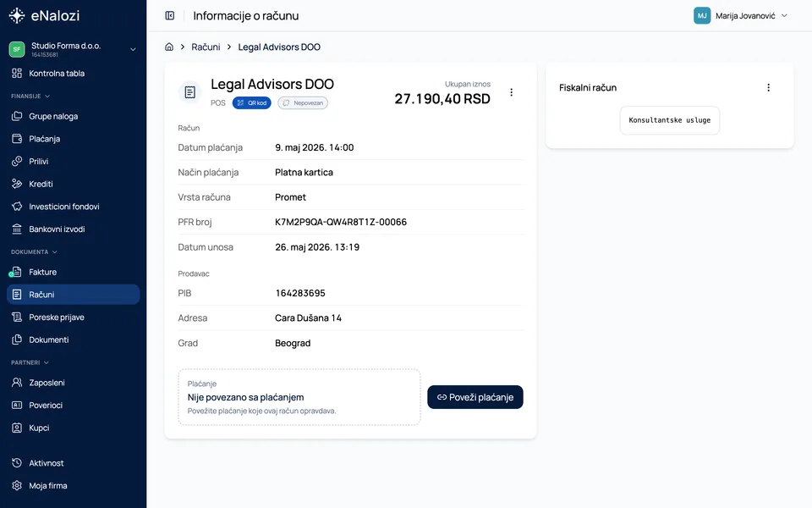Click the Računi receipt icon in sidebar
The image size is (812, 508).
click(x=17, y=295)
